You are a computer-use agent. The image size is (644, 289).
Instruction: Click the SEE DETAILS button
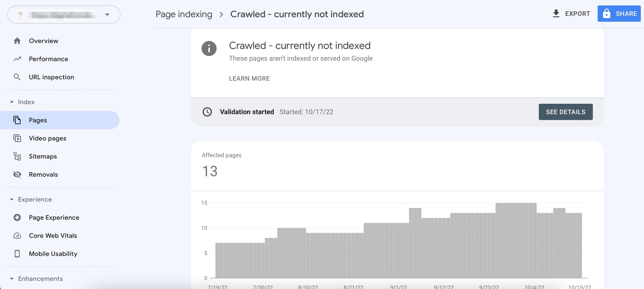[566, 112]
